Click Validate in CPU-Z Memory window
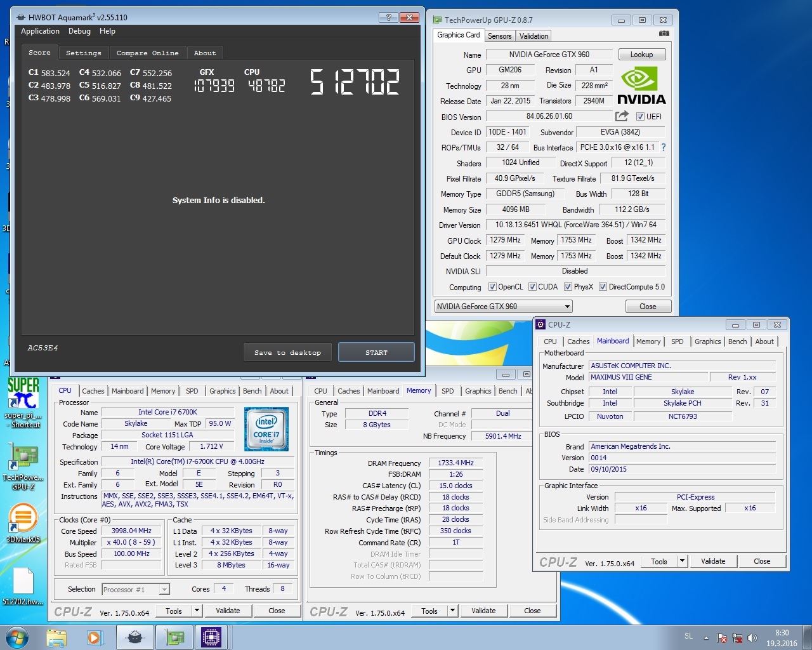812x650 pixels. (483, 611)
